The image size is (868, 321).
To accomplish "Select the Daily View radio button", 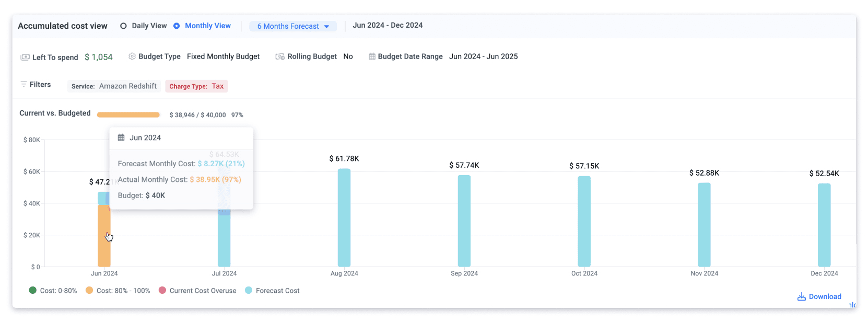I will click(x=123, y=26).
